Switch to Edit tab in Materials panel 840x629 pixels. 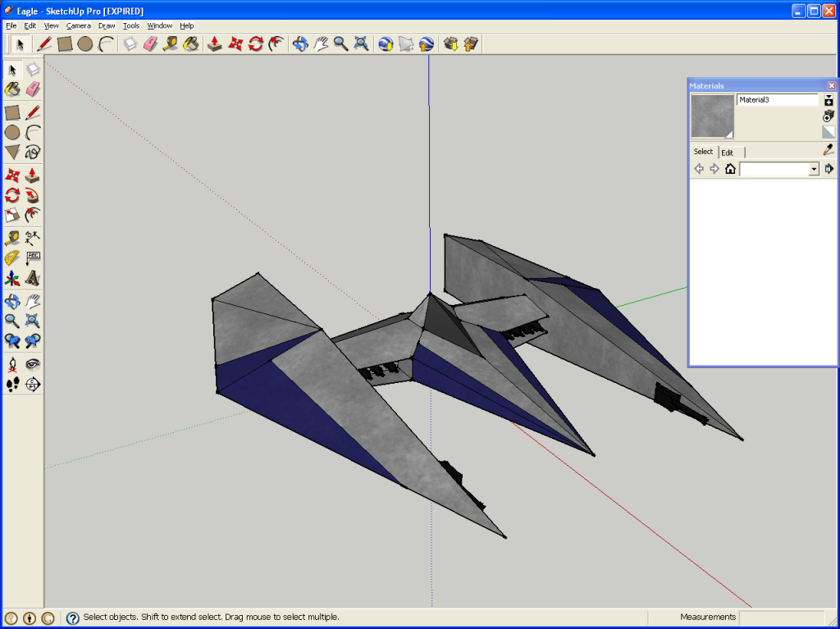coord(727,153)
